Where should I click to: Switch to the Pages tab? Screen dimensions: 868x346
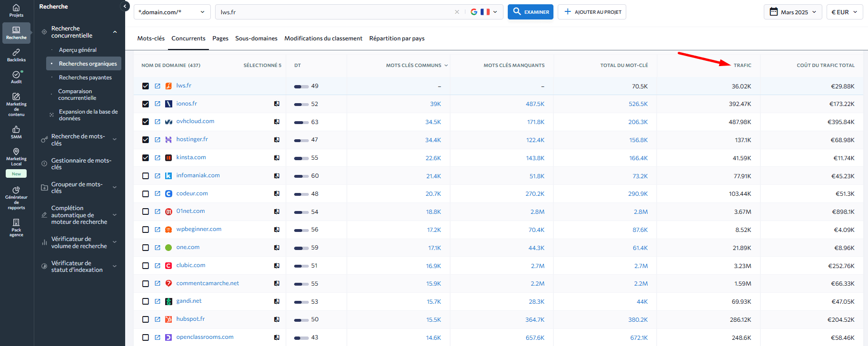point(220,38)
